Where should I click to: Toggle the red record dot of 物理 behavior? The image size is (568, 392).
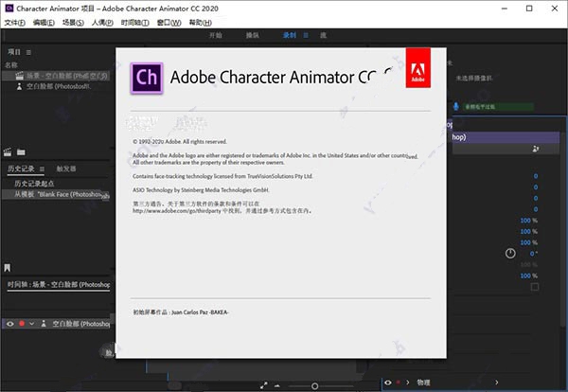coord(399,383)
